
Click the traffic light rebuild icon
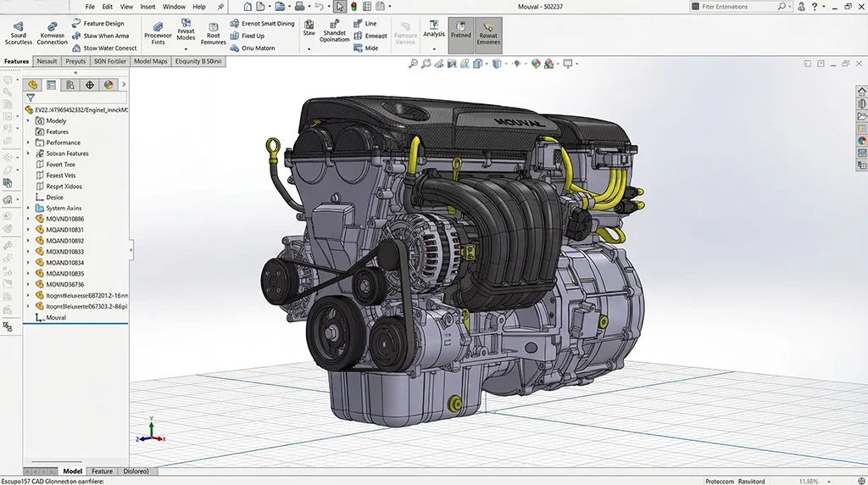[353, 7]
